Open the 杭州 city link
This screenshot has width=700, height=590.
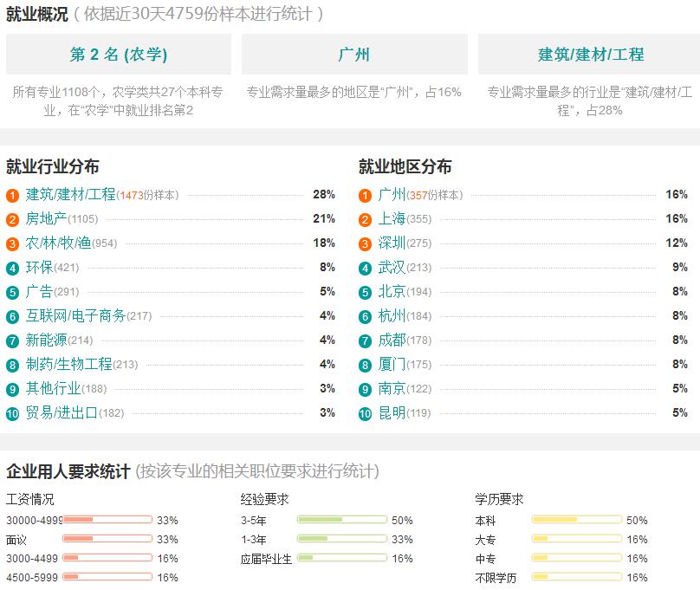pyautogui.click(x=392, y=315)
